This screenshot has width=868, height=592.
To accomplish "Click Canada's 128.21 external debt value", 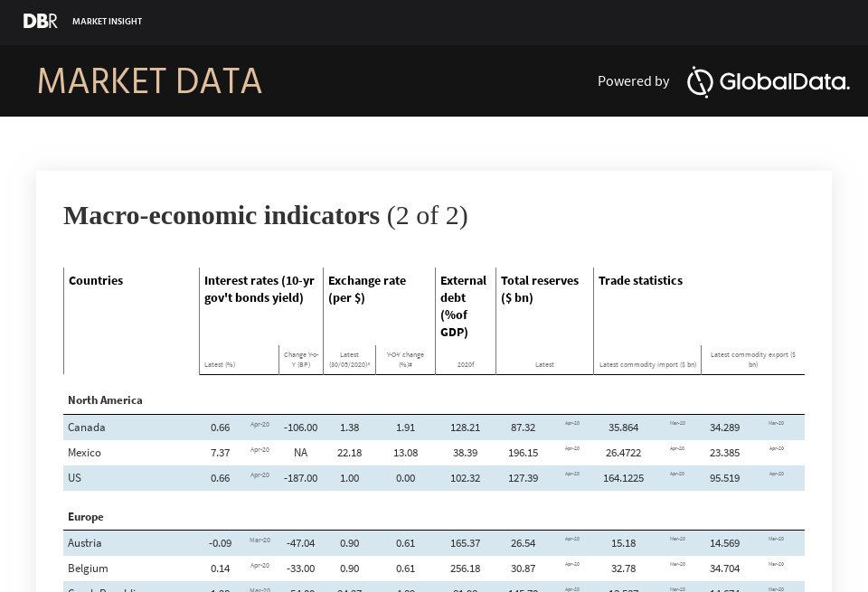I will (x=465, y=428).
